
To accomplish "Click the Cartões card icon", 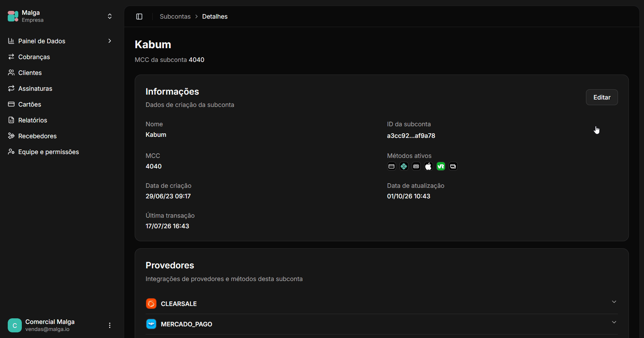I will pyautogui.click(x=11, y=104).
